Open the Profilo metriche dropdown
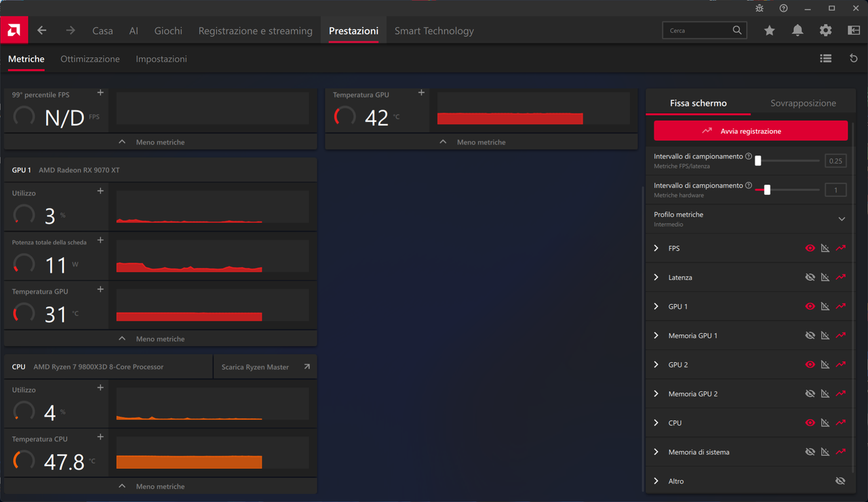 pos(749,219)
